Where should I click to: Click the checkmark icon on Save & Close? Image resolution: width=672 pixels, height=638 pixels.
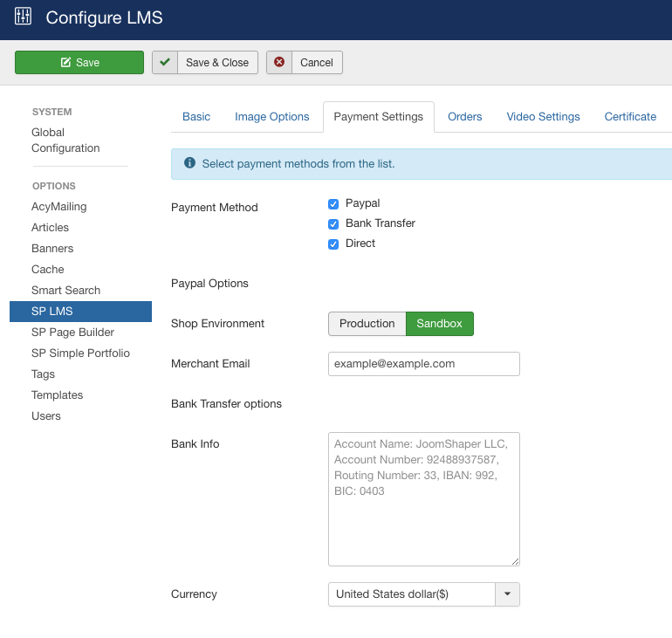click(164, 62)
